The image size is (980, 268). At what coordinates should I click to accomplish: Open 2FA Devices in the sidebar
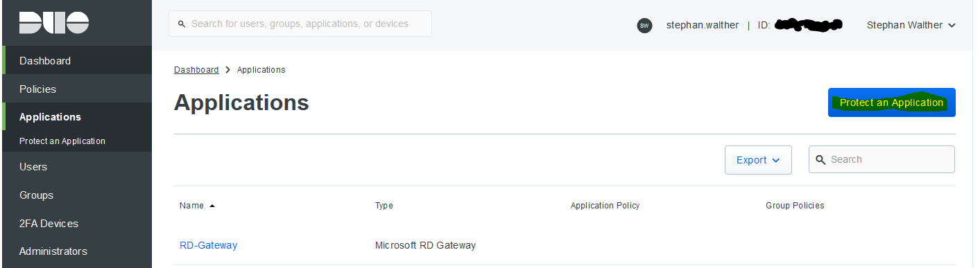tap(76, 224)
